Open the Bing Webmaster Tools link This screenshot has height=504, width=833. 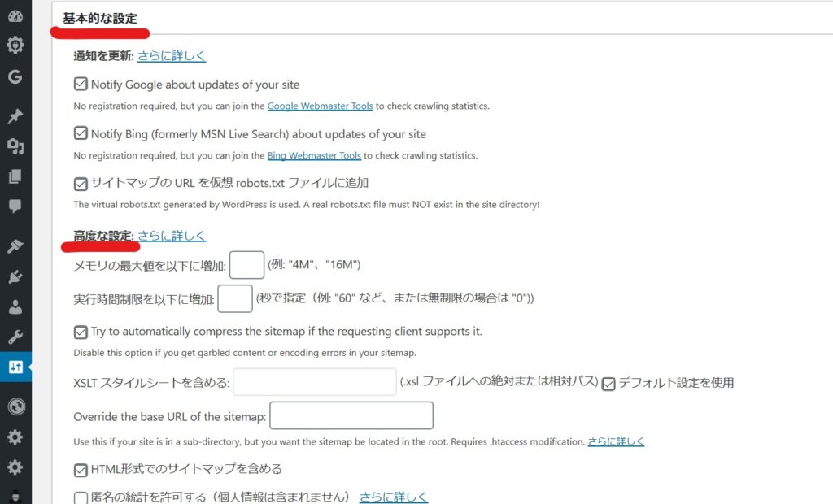314,155
